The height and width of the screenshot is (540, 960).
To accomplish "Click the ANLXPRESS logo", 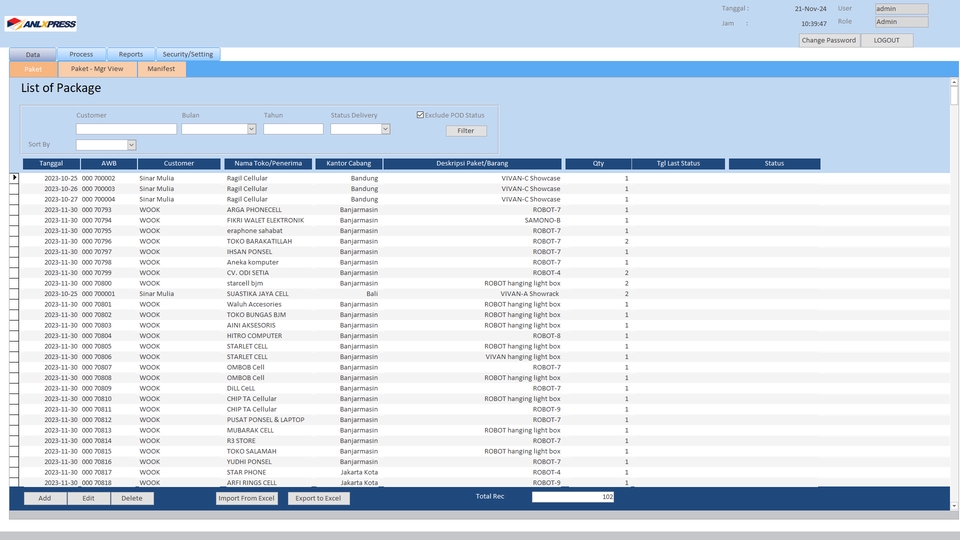I will pyautogui.click(x=41, y=24).
